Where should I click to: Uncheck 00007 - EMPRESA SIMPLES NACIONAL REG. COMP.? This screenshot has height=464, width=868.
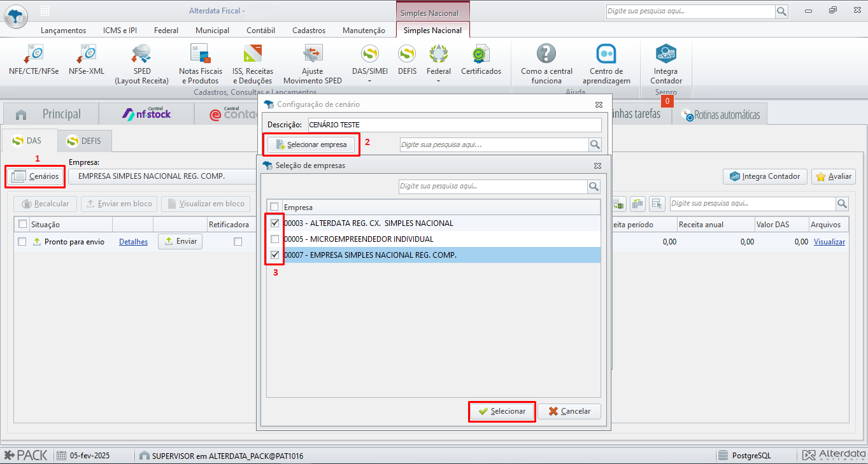coord(274,255)
